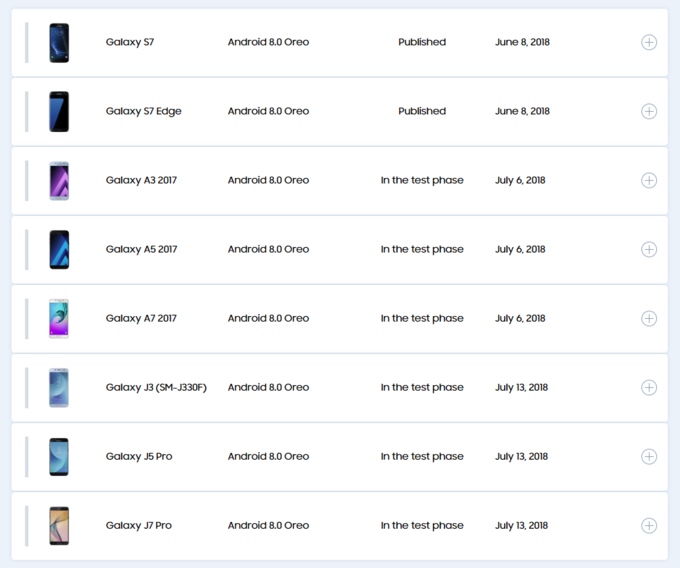Expand the Galaxy J5 Pro row

[x=649, y=456]
